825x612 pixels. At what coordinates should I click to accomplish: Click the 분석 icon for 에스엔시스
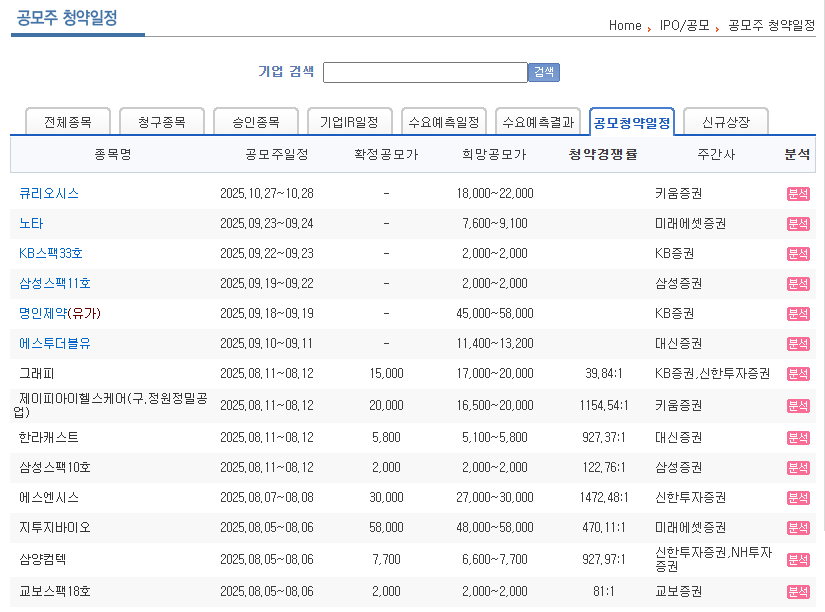(798, 498)
